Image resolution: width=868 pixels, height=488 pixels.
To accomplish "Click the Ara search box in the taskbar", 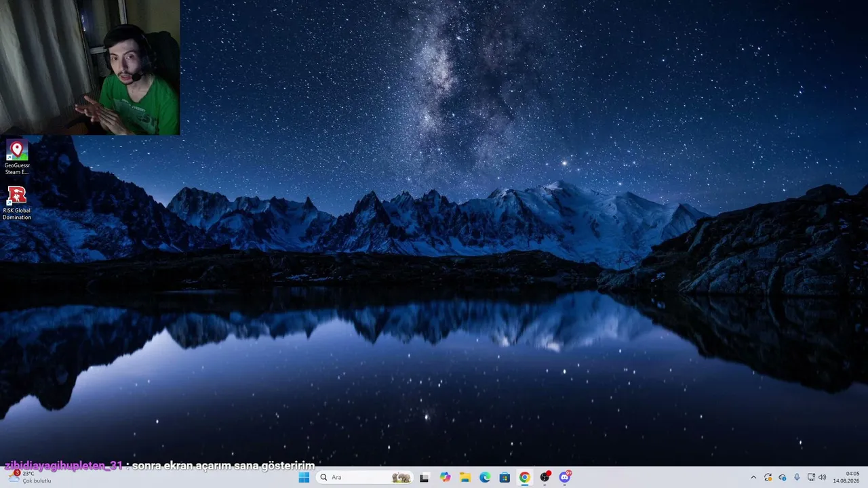I will (365, 477).
